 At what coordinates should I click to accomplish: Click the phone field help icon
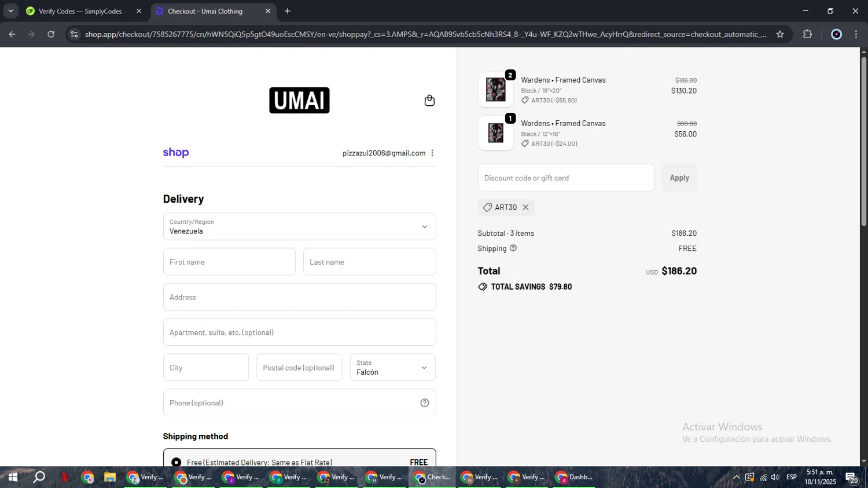425,403
